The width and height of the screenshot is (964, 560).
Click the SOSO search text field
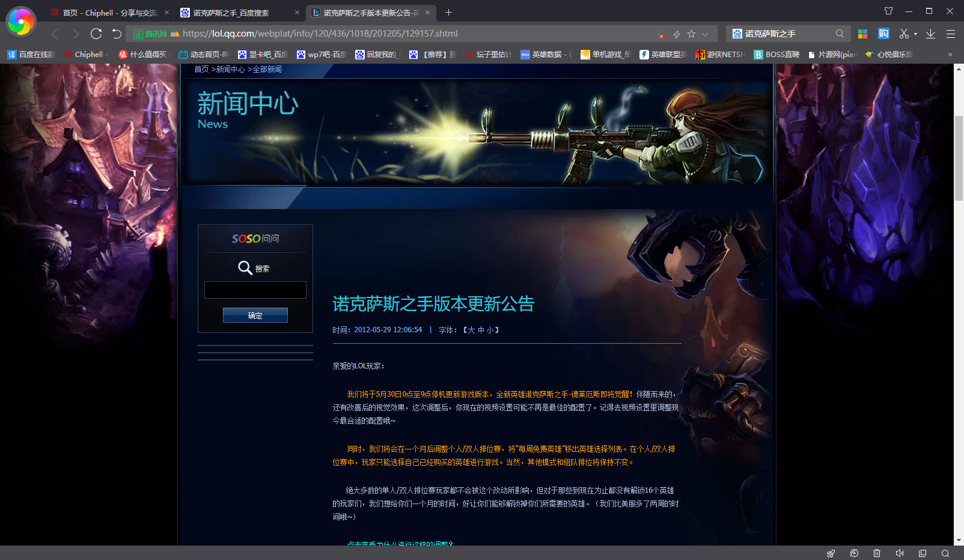click(x=255, y=290)
